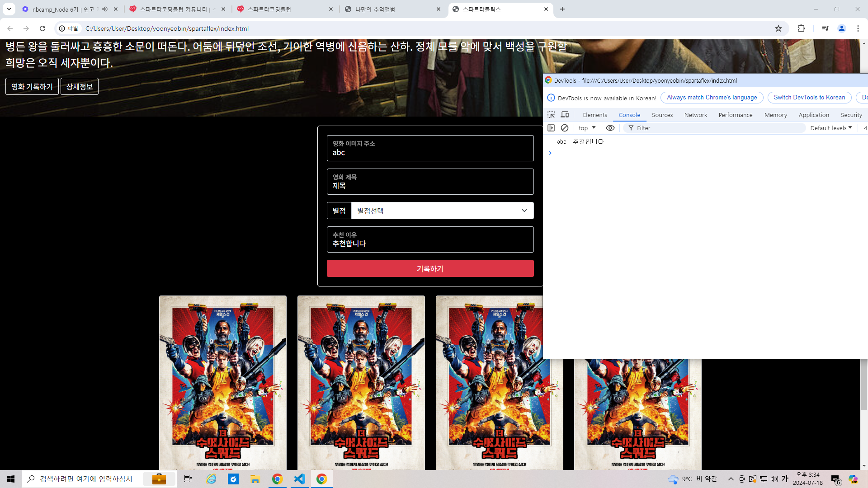The height and width of the screenshot is (488, 868).
Task: Open the top JavaScript context dropdown
Action: click(x=587, y=128)
